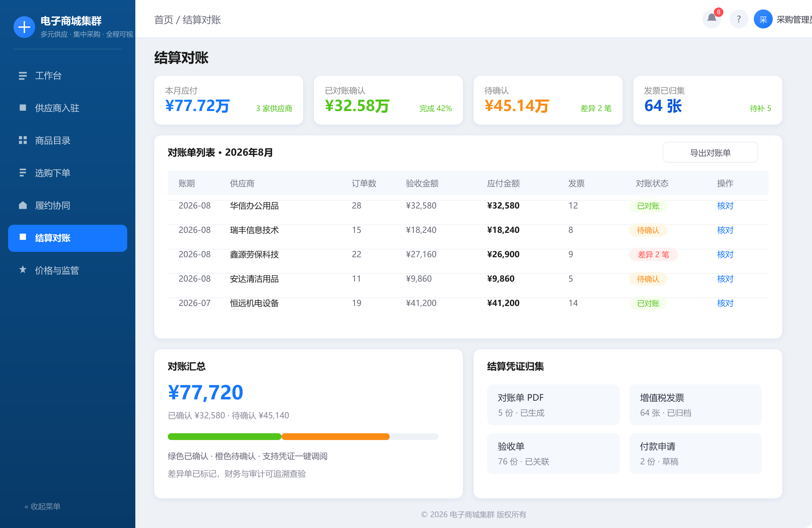
Task: Click the ¥77,720 summary total
Action: click(x=205, y=392)
